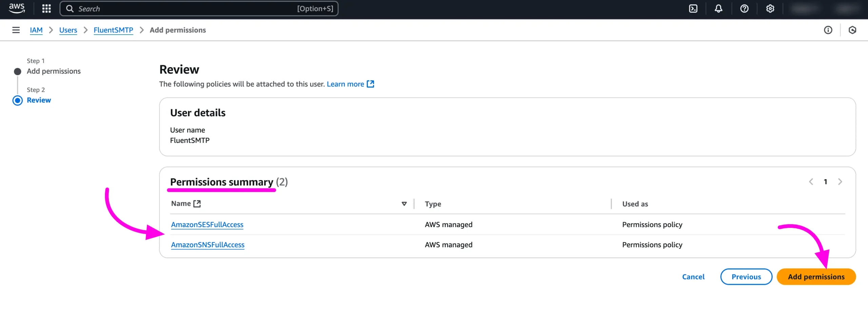Select Step 2 Review step
This screenshot has height=317, width=868.
(39, 100)
